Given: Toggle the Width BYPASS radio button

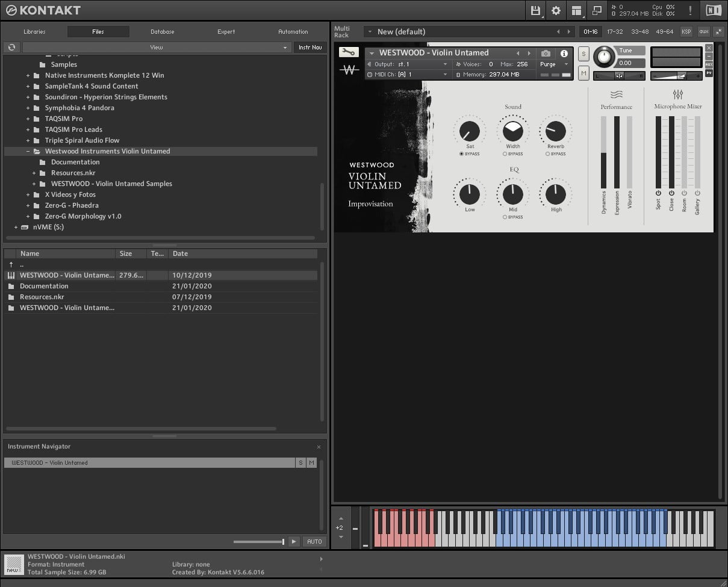Looking at the screenshot, I should tap(505, 154).
